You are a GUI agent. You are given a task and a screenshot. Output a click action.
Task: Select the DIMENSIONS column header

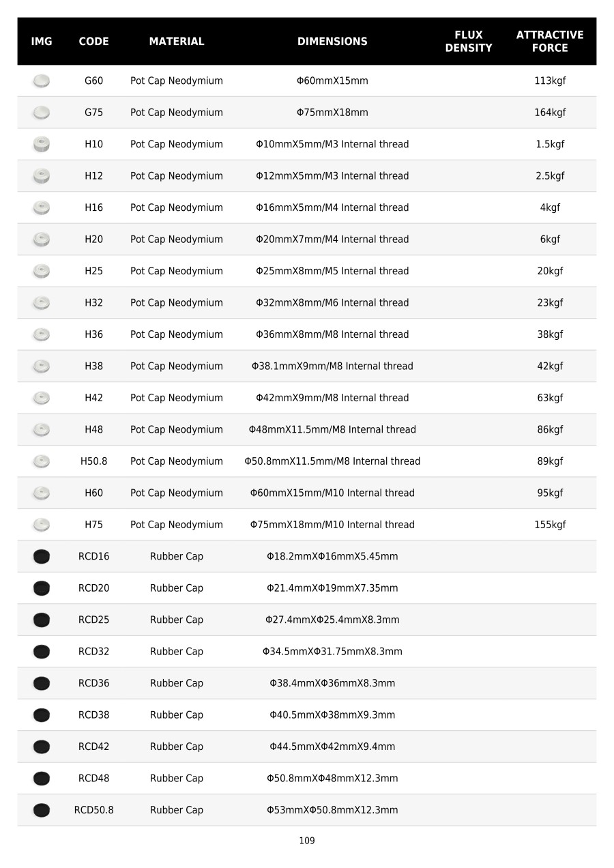click(332, 42)
